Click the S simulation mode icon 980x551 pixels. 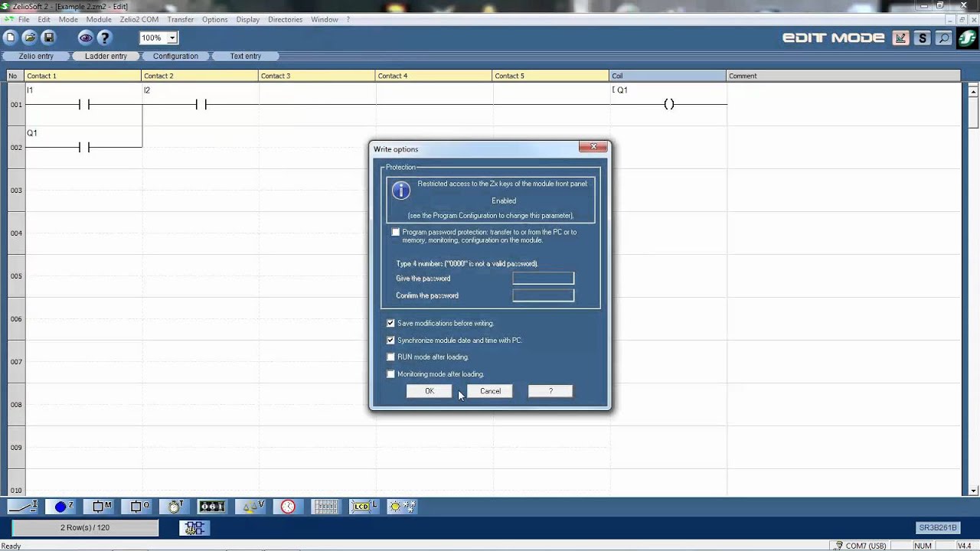[x=923, y=37]
